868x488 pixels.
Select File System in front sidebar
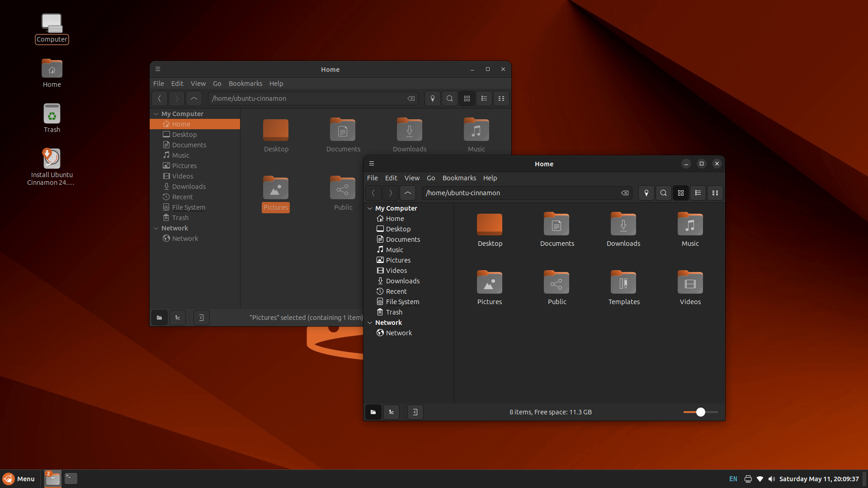[x=402, y=302]
